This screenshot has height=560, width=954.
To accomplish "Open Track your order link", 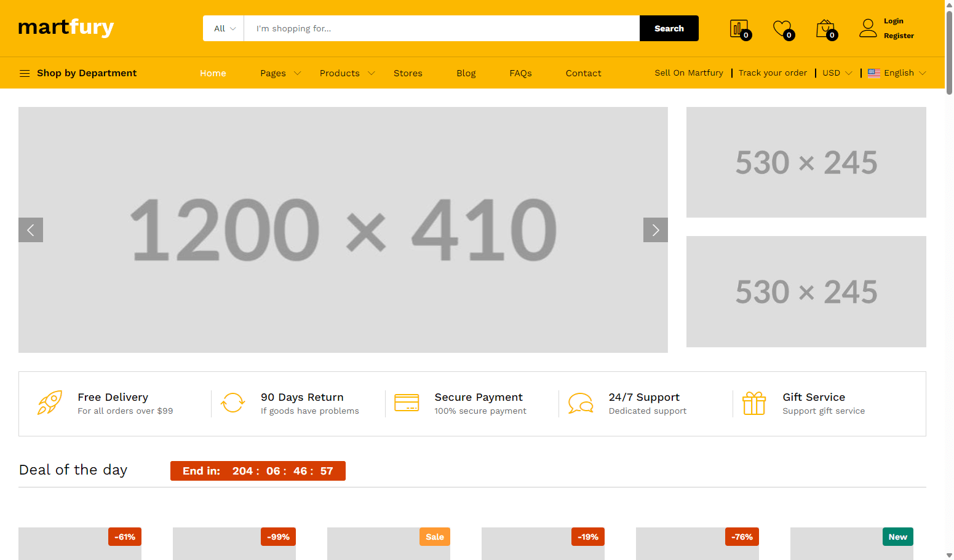I will point(773,73).
